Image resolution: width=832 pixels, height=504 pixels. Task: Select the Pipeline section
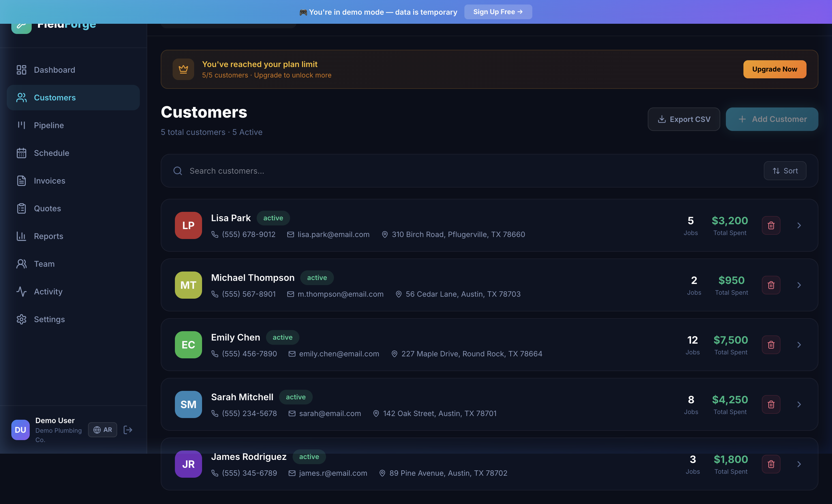[49, 125]
